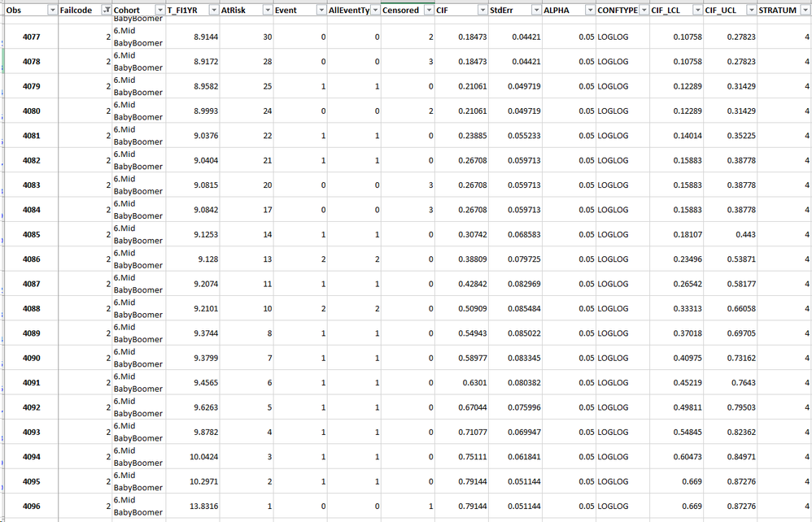
Task: Open the CONFTYPE filter dropdown
Action: tap(644, 10)
